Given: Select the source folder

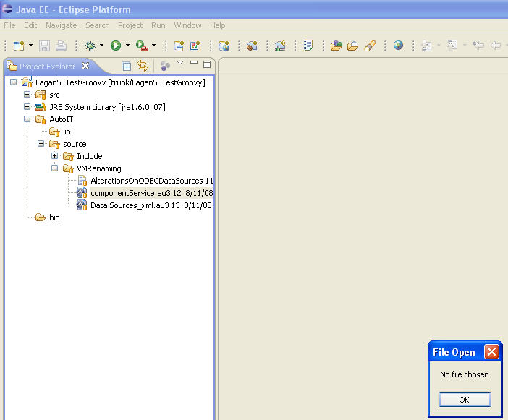Looking at the screenshot, I should [x=75, y=144].
